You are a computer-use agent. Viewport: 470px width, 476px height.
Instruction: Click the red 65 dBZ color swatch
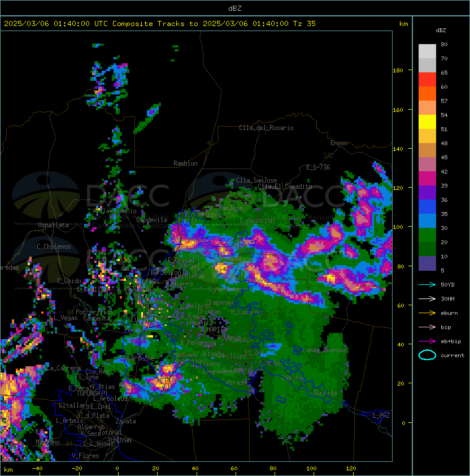coord(427,80)
